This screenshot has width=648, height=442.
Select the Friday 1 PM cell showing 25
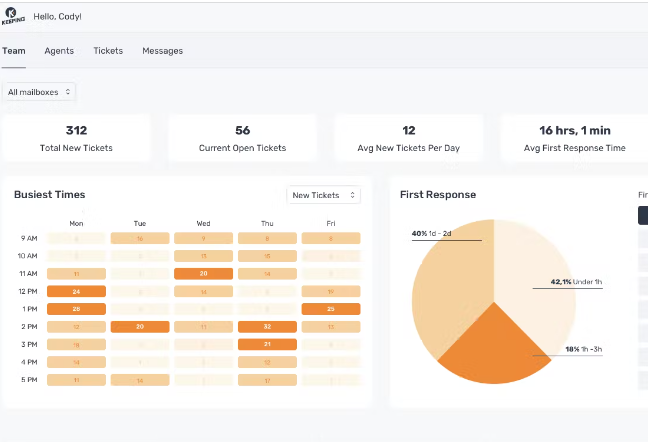pyautogui.click(x=331, y=309)
